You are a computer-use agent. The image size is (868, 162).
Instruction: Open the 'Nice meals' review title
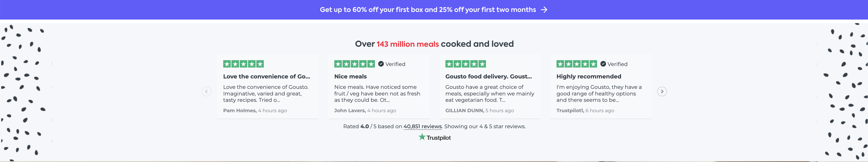[x=351, y=77]
